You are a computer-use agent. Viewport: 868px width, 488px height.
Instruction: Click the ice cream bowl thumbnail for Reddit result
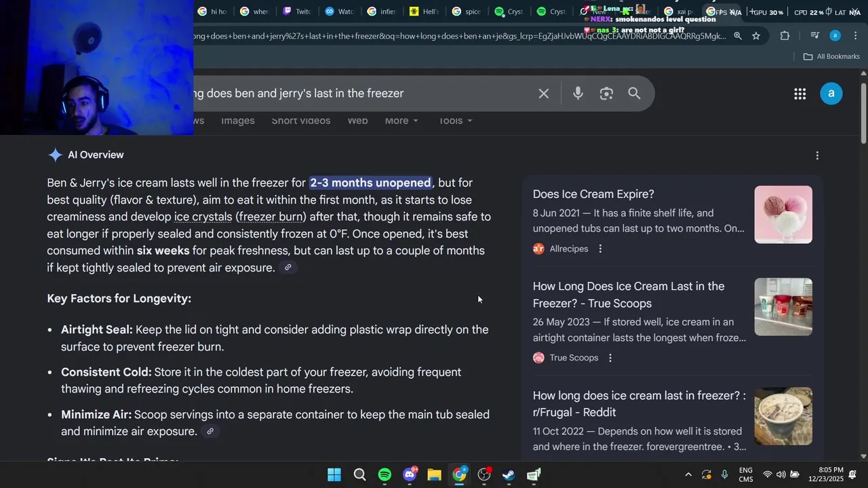pyautogui.click(x=783, y=416)
